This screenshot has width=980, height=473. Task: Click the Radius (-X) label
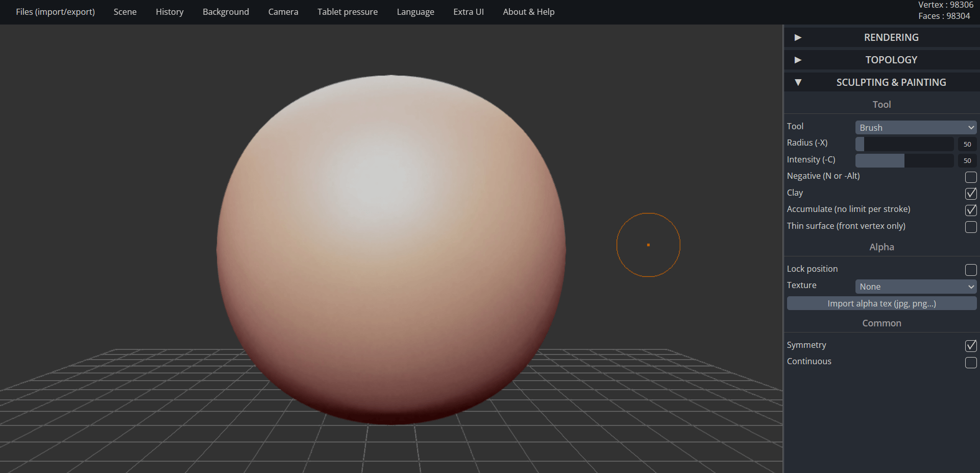(x=807, y=143)
